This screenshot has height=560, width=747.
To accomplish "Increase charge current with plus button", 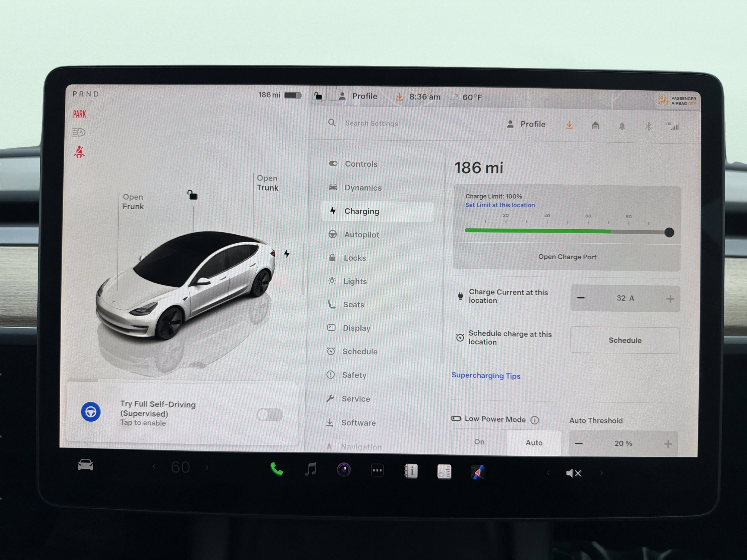I will 670,299.
